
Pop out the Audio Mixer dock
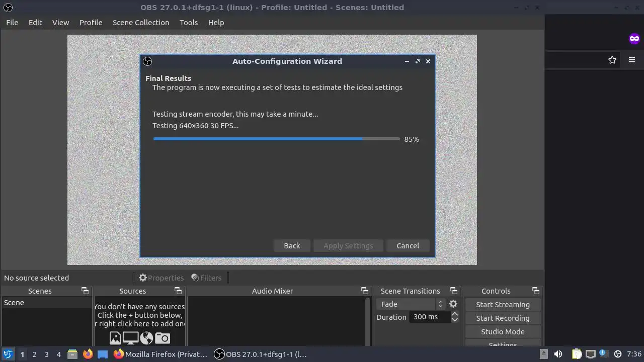click(x=364, y=291)
